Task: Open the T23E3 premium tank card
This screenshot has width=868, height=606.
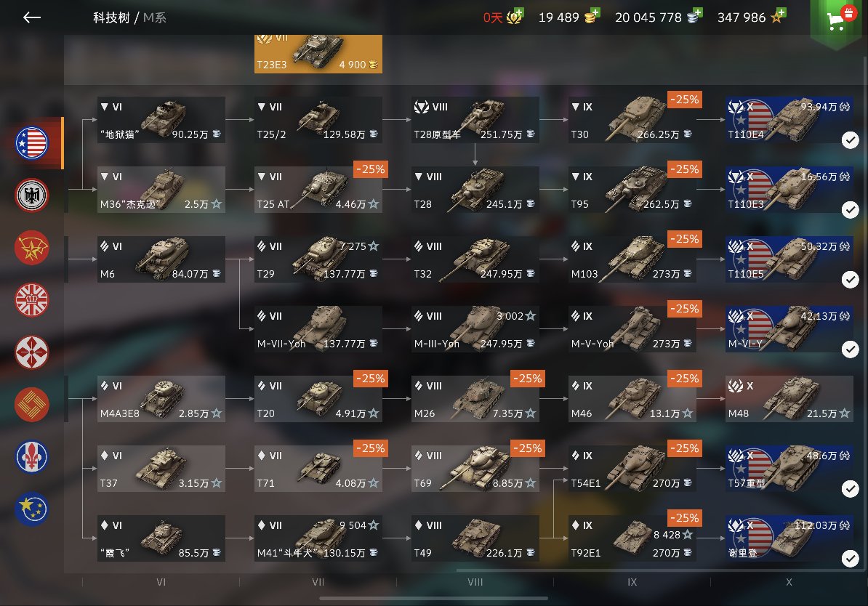Action: click(318, 54)
